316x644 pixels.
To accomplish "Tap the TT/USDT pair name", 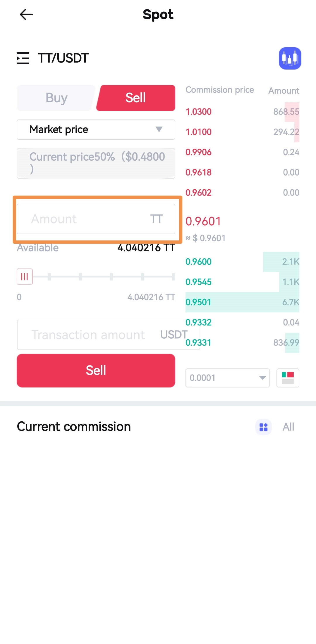I will pos(63,58).
